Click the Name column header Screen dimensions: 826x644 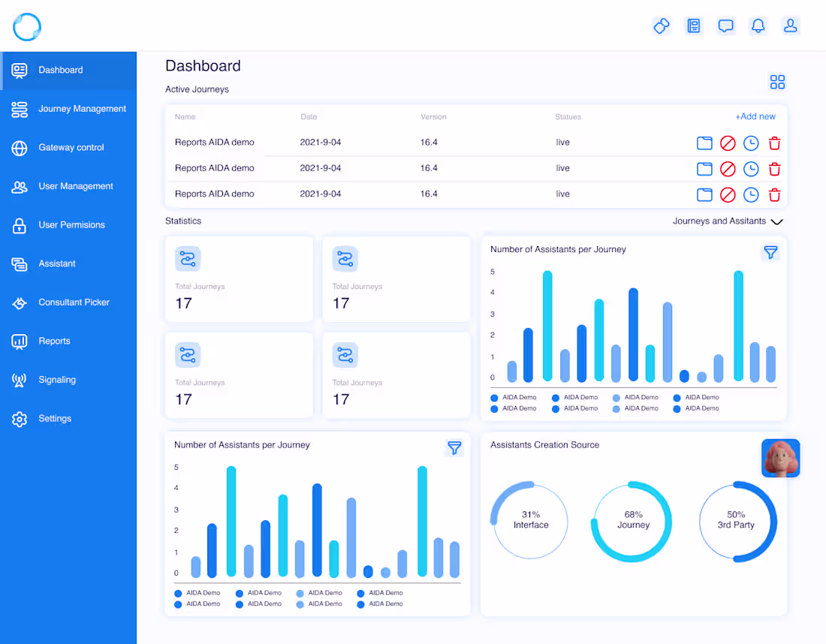tap(185, 117)
